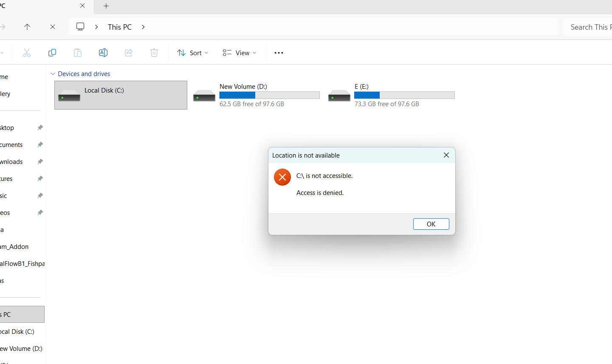Expand chevron after This PC in breadcrumb
612x364 pixels.
click(143, 27)
